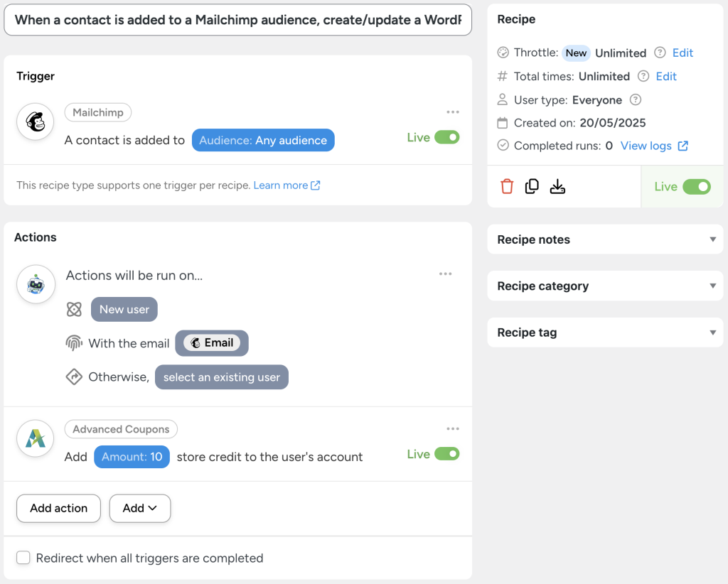Viewport: 728px width, 584px height.
Task: Open the User type help icon
Action: click(x=633, y=100)
